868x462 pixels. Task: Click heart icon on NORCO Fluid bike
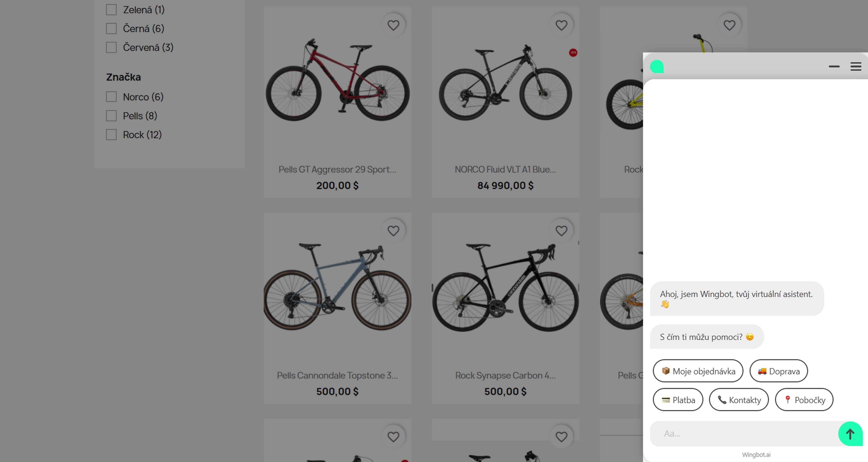[561, 25]
